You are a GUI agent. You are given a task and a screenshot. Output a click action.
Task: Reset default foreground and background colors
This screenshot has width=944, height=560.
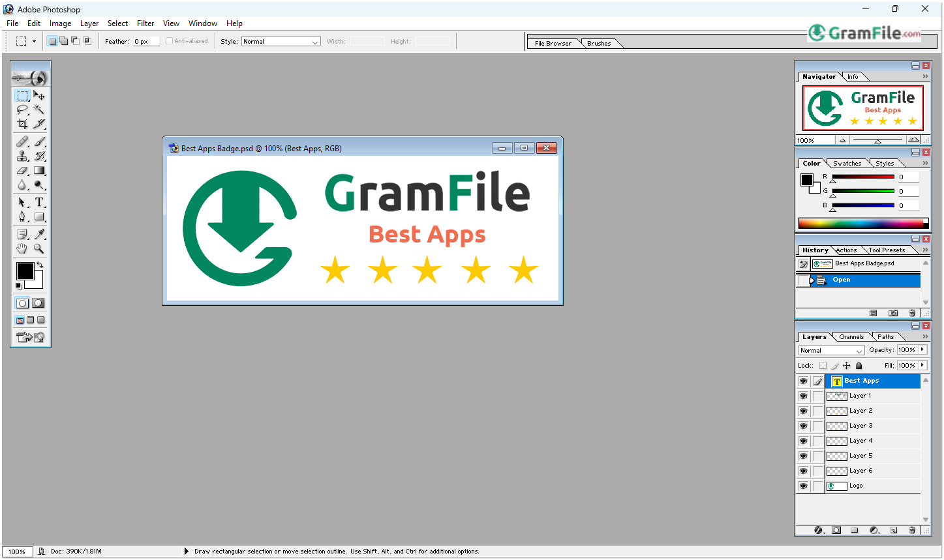pos(18,286)
